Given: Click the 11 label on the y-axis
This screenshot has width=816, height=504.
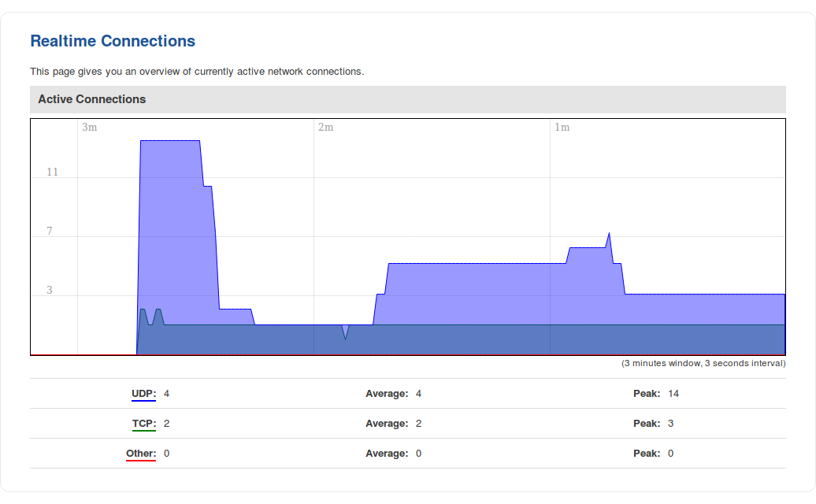Looking at the screenshot, I should [x=52, y=172].
